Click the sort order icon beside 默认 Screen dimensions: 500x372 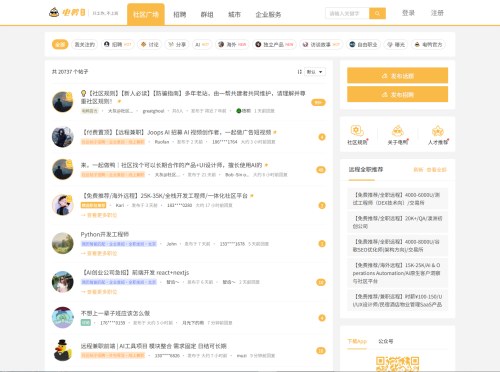(x=299, y=72)
